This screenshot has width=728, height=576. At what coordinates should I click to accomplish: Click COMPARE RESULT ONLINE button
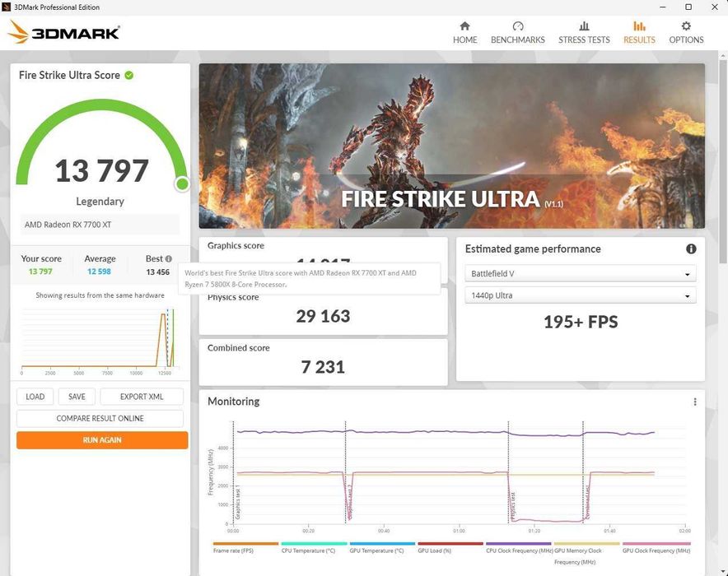click(x=100, y=418)
